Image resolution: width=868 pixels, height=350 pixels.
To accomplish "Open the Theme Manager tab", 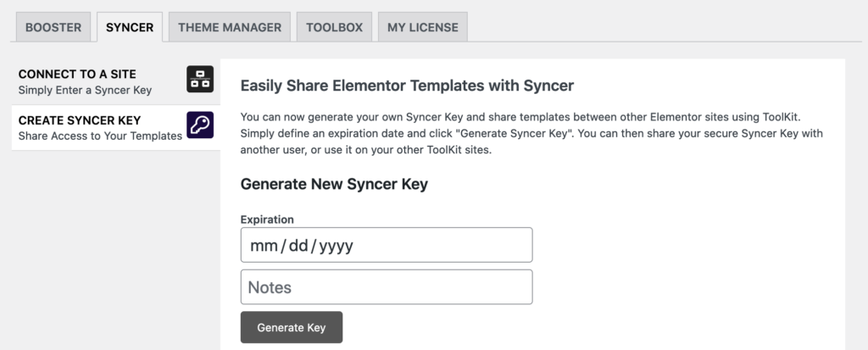I will click(x=230, y=27).
